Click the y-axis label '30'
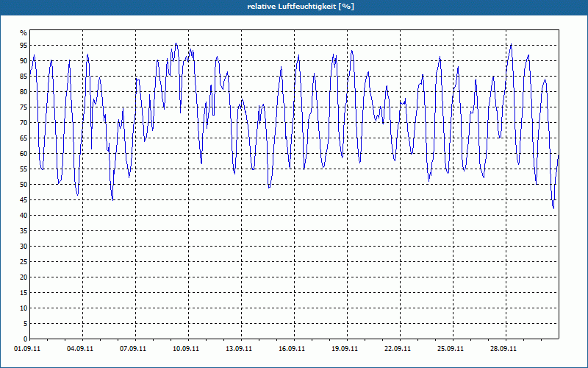588x368 pixels. coord(24,247)
